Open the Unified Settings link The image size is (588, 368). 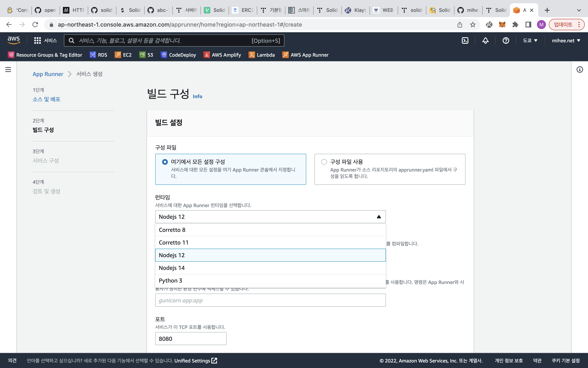pos(196,360)
